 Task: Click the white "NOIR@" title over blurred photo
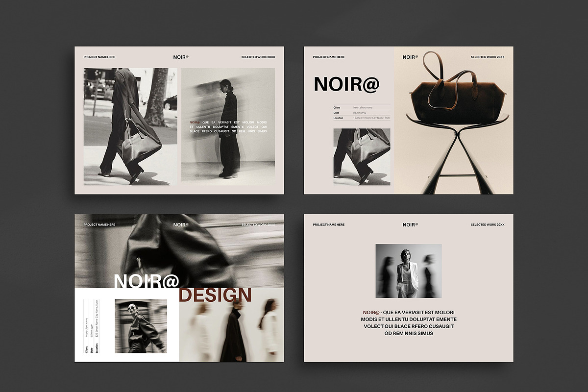click(x=147, y=281)
